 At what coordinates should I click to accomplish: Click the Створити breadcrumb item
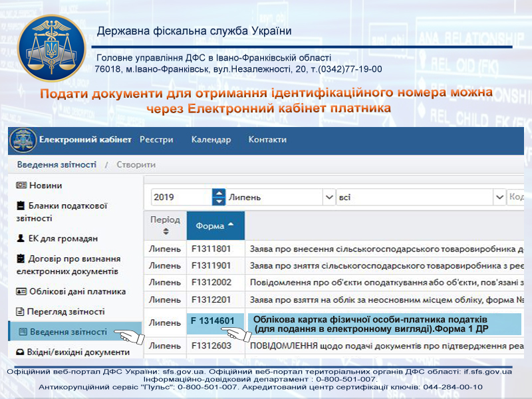point(136,164)
